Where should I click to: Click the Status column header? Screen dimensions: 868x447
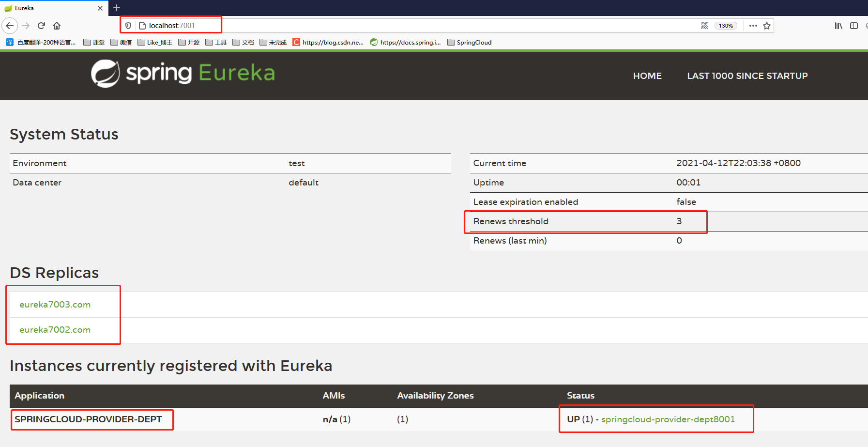coord(580,396)
